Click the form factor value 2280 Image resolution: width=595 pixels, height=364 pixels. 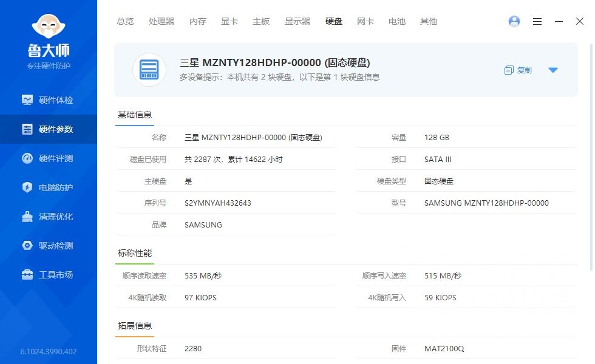193,348
